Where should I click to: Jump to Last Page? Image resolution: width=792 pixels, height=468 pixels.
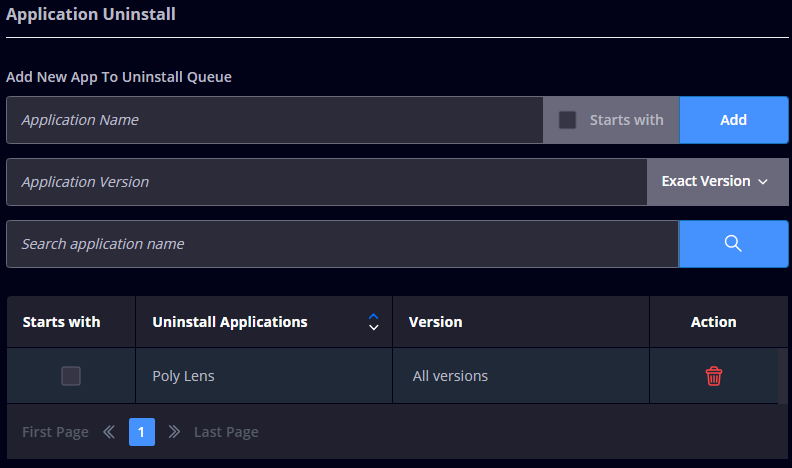226,432
